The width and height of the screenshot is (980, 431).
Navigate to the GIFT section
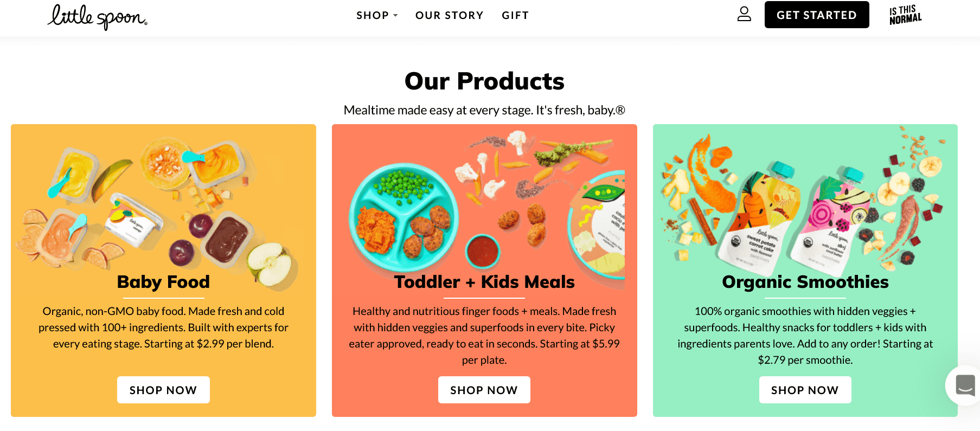[x=515, y=15]
